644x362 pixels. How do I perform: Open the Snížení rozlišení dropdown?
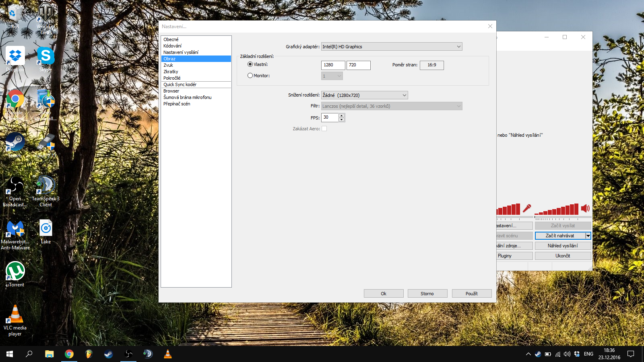point(404,95)
